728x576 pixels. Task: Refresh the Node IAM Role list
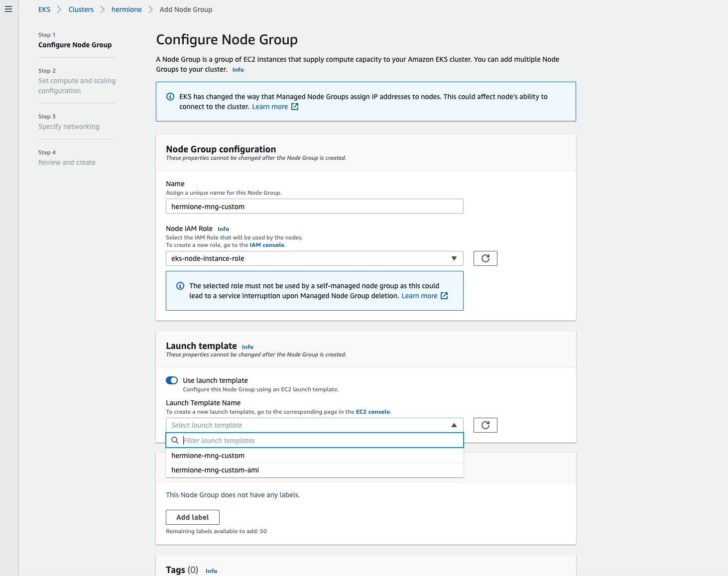[485, 258]
